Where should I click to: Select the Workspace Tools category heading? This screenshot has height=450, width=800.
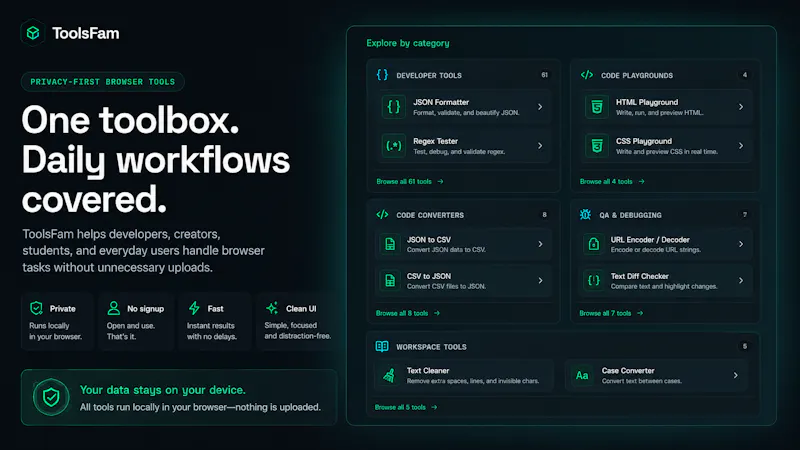431,347
